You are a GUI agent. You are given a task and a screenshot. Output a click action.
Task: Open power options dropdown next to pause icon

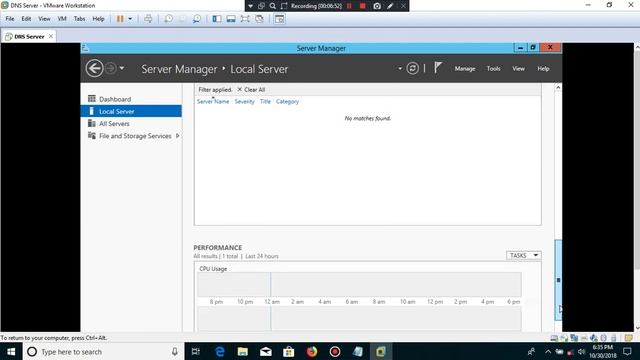pos(130,19)
